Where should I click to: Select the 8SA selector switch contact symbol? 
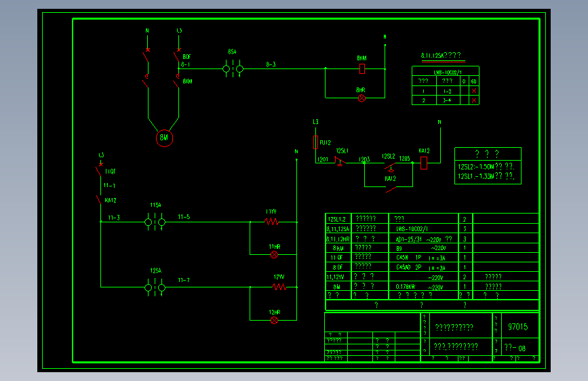(x=233, y=68)
